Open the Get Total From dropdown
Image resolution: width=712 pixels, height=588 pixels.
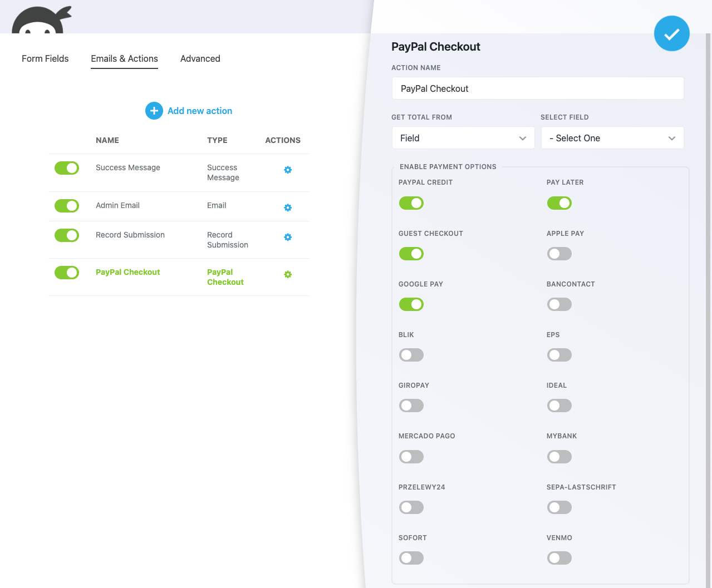coord(463,138)
